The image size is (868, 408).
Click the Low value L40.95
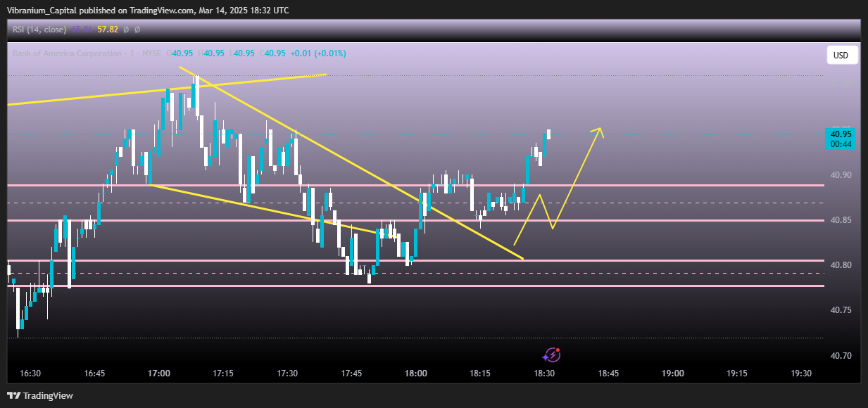tap(242, 53)
